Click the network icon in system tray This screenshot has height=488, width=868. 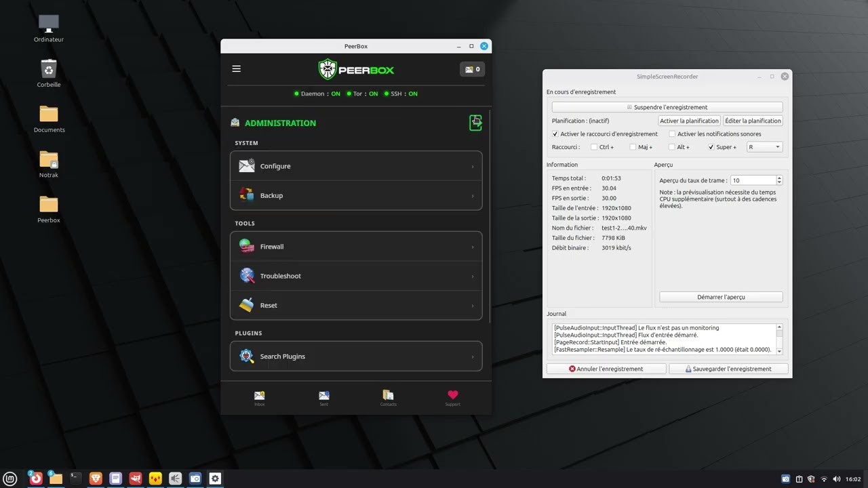coord(824,479)
